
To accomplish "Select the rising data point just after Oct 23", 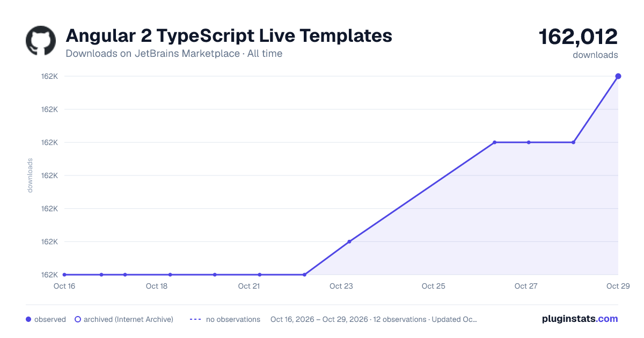I will click(349, 241).
